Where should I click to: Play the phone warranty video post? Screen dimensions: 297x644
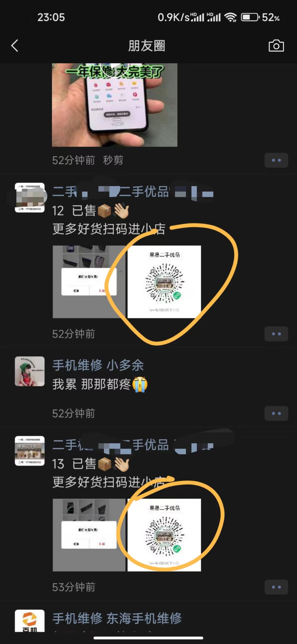115,105
